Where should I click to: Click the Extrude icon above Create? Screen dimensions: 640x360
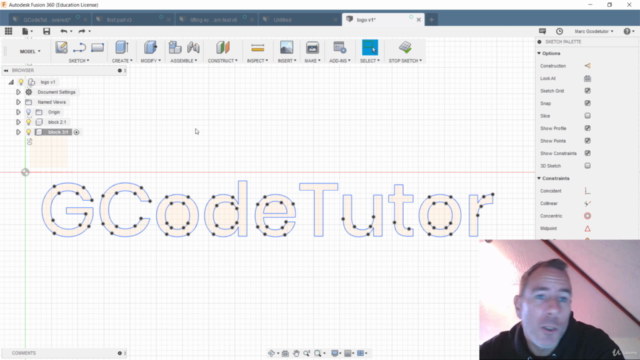click(122, 47)
